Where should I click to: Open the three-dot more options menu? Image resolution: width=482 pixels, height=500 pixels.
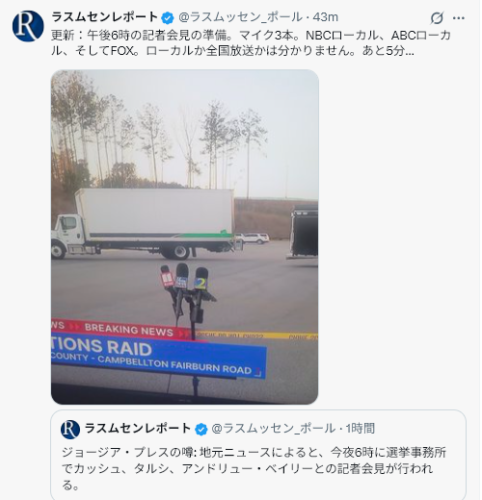coord(459,18)
